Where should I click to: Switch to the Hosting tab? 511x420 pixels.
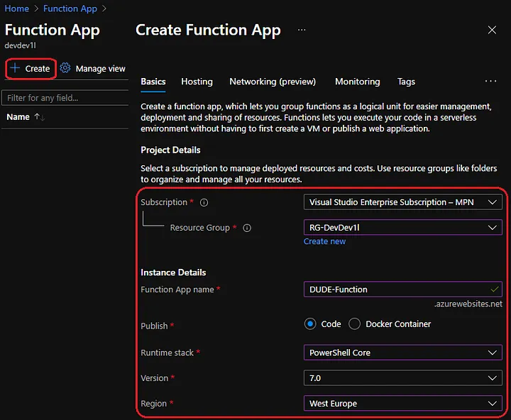(x=197, y=82)
